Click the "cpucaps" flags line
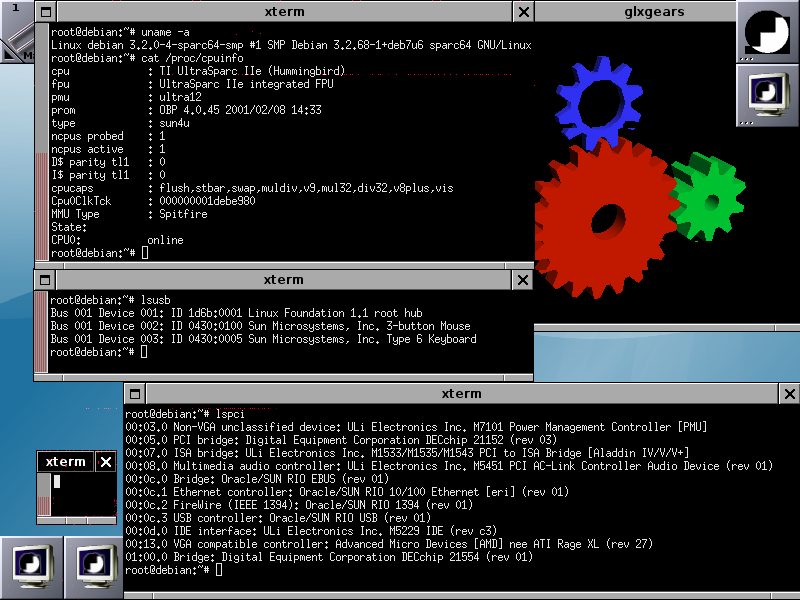The width and height of the screenshot is (800, 600). pos(253,188)
